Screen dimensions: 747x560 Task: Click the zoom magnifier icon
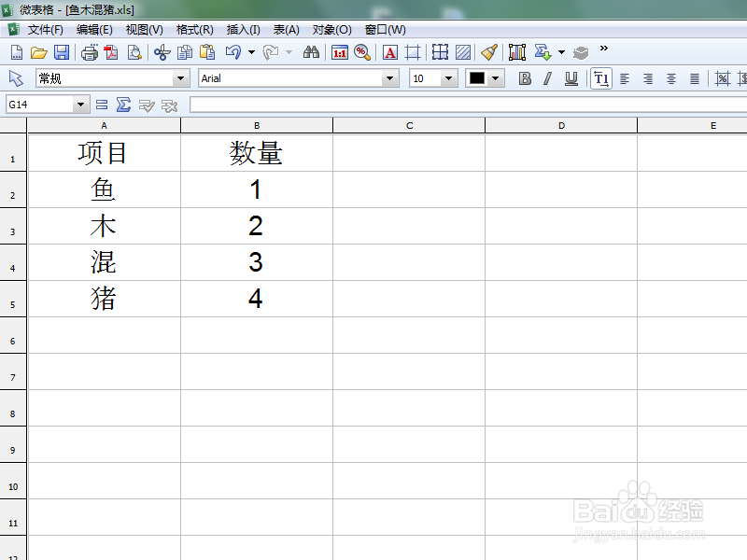pyautogui.click(x=362, y=52)
